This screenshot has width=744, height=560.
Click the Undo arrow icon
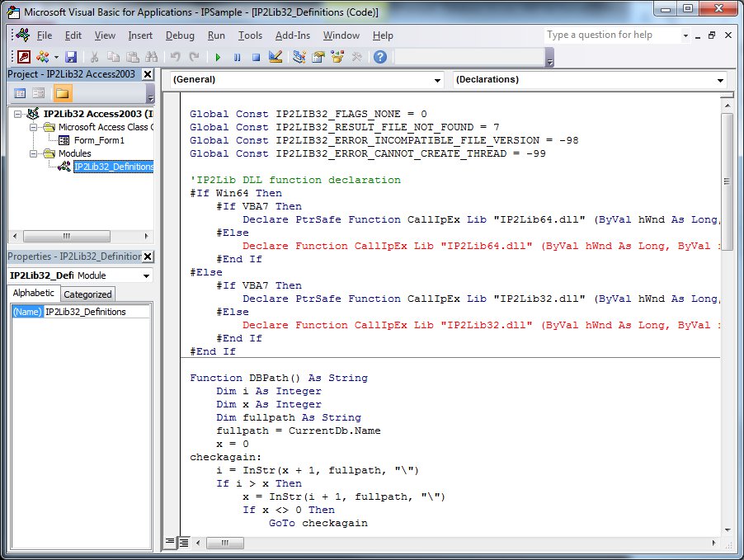pos(175,57)
